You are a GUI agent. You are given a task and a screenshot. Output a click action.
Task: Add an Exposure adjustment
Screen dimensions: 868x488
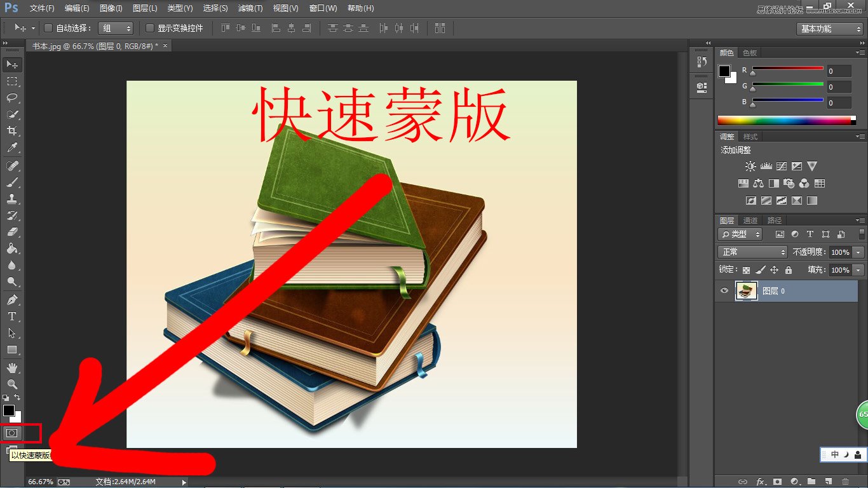[796, 166]
